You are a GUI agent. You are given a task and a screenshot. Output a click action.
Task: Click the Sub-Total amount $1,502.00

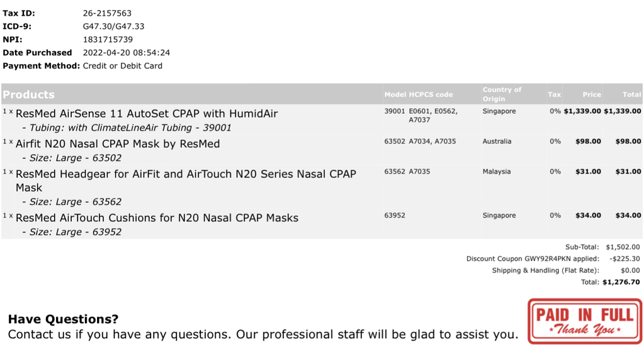point(623,247)
